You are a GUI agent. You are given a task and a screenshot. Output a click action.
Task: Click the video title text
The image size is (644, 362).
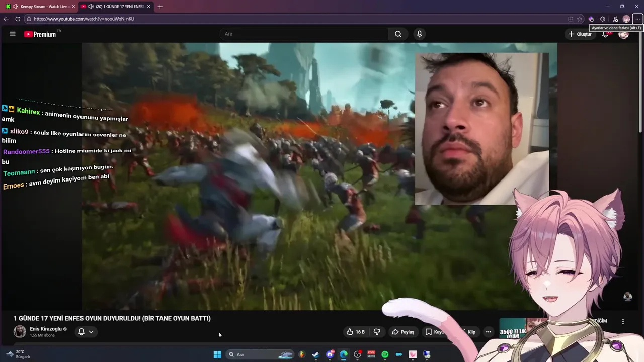click(112, 318)
